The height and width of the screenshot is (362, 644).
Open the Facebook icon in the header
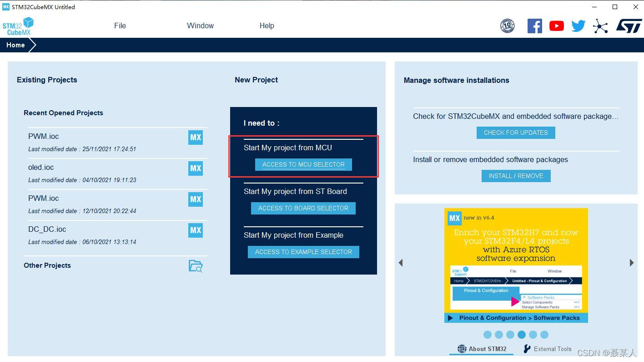click(535, 26)
